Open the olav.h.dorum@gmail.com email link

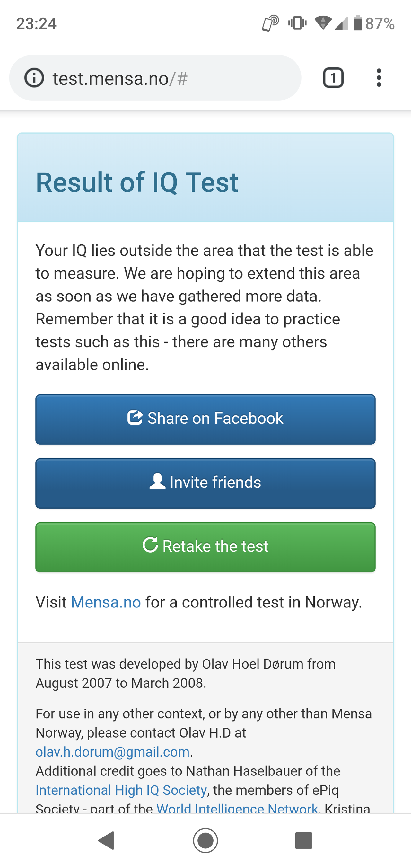(112, 752)
